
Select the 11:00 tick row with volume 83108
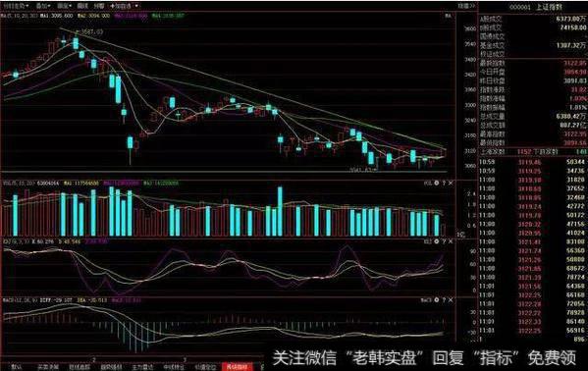(x=532, y=242)
